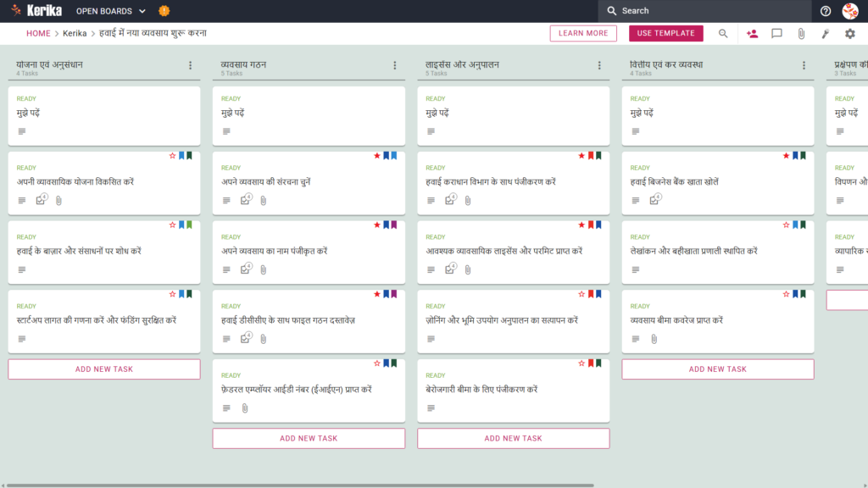Toggle star on हवाई के बाज़ार card
The image size is (868, 488).
pos(172,225)
